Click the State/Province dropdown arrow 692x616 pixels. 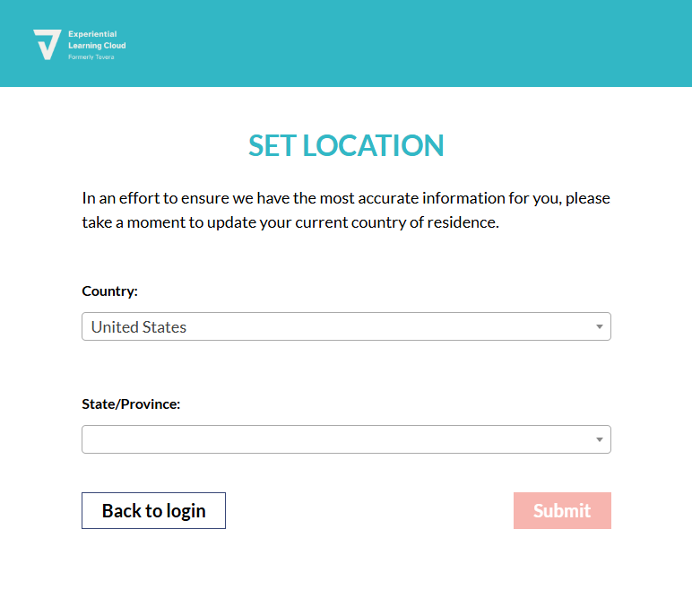(600, 439)
